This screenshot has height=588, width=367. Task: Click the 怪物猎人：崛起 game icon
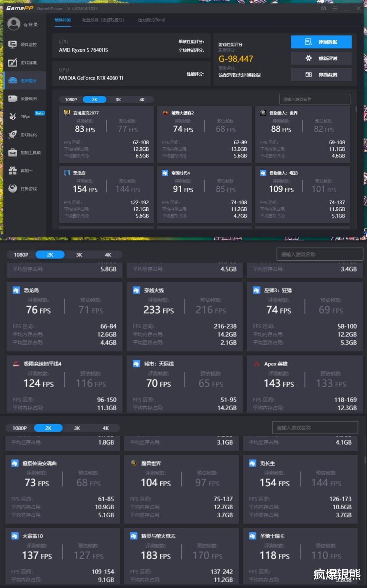click(263, 173)
